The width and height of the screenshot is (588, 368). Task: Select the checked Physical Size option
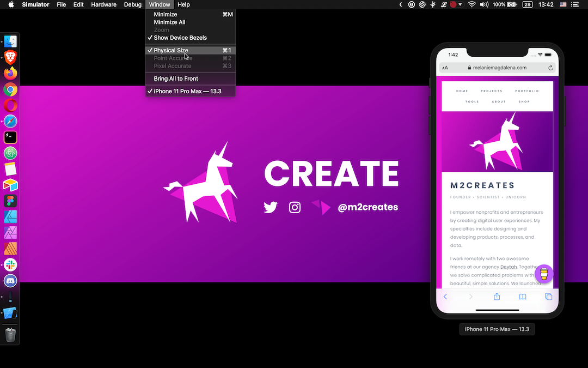click(171, 50)
